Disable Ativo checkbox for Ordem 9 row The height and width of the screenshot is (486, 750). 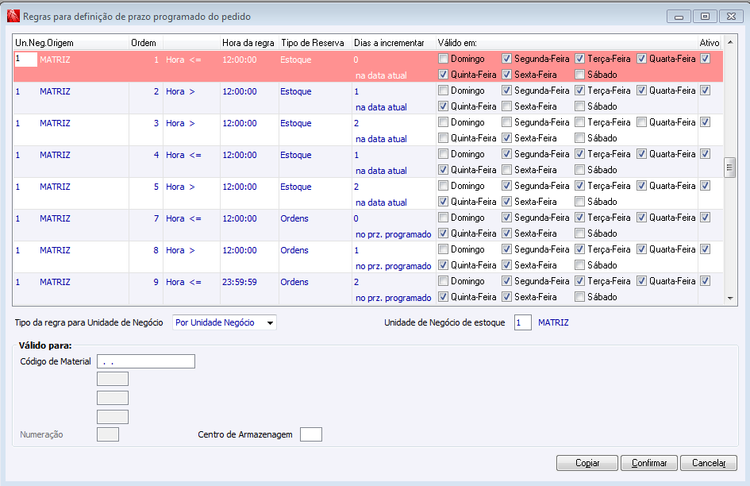(x=705, y=281)
